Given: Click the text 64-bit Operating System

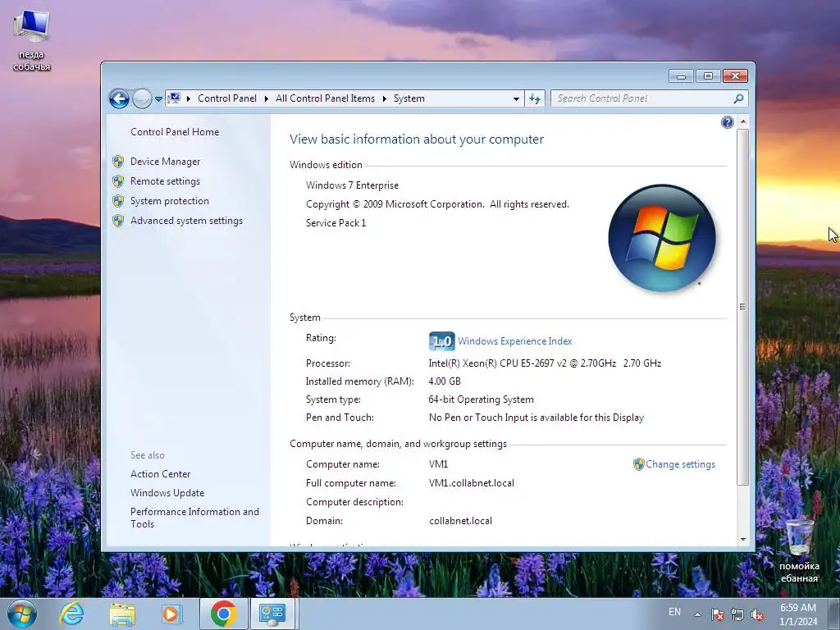Looking at the screenshot, I should click(x=481, y=399).
